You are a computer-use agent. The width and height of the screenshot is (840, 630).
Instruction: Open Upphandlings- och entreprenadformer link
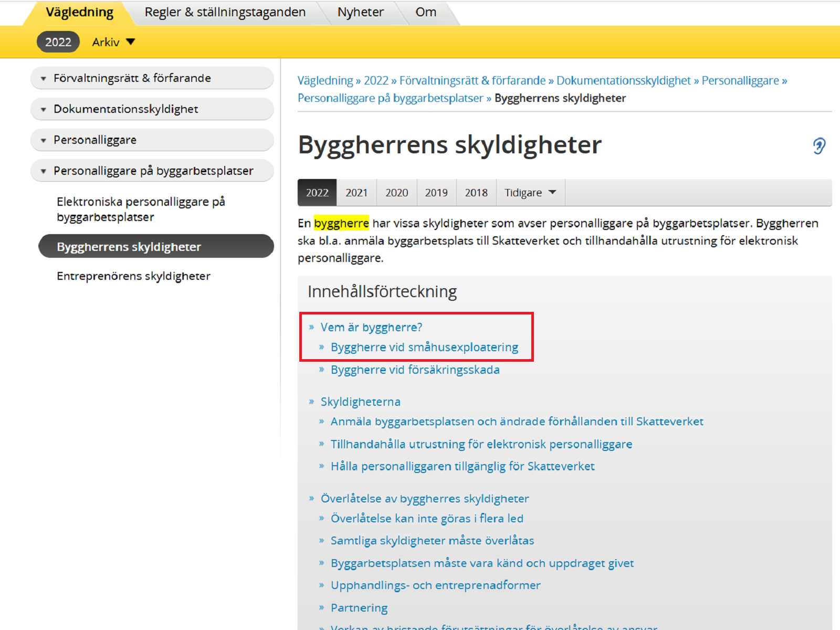(435, 585)
